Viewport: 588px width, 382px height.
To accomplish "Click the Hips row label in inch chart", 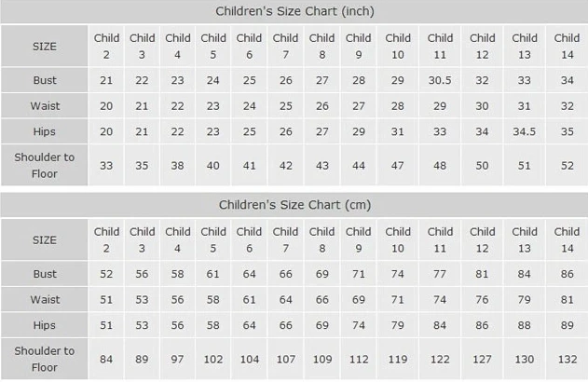I will (x=44, y=131).
